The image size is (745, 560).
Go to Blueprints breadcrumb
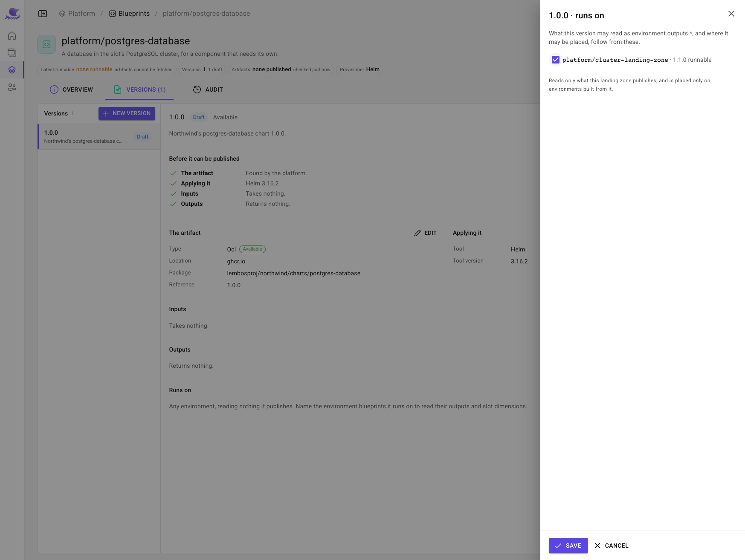coord(130,14)
